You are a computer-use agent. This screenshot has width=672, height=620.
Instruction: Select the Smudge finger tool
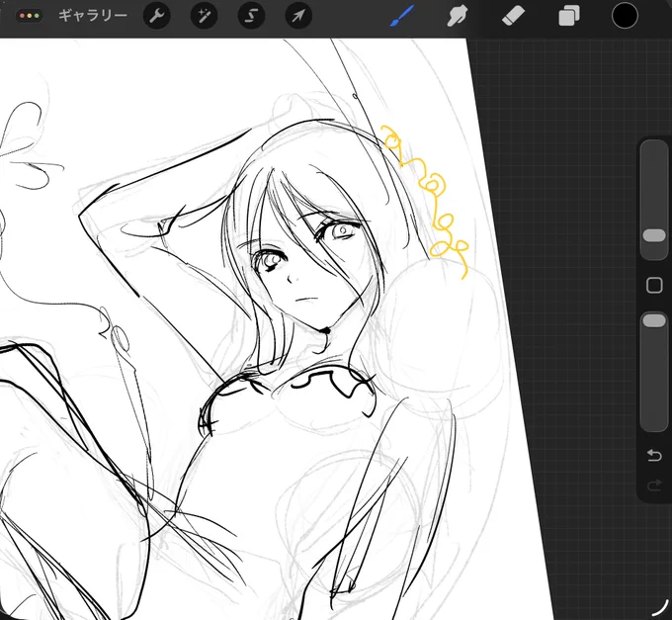(457, 16)
